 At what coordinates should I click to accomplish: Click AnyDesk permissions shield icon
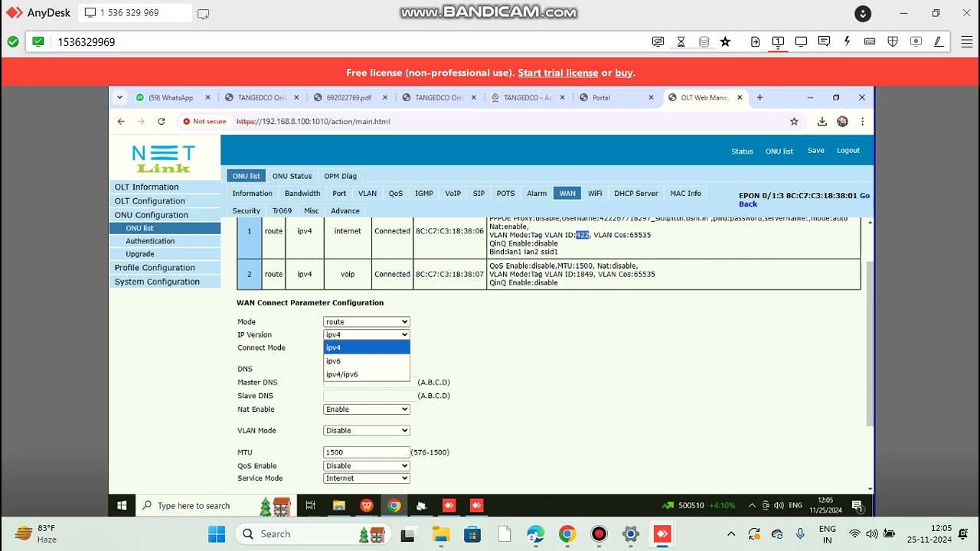coord(893,42)
